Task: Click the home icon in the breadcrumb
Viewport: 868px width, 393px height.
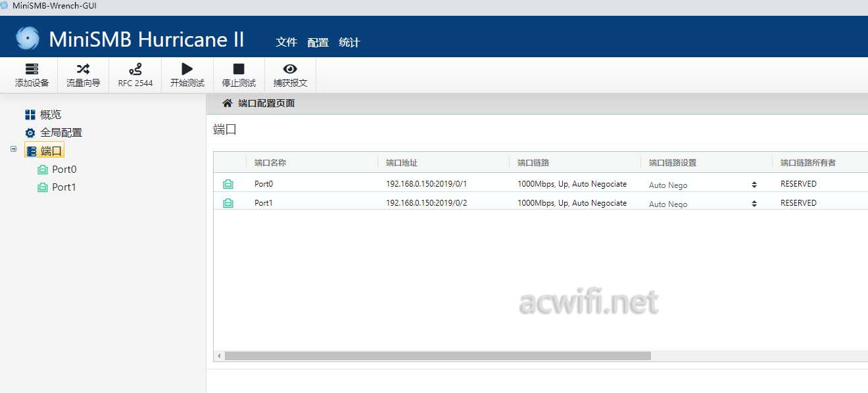Action: pyautogui.click(x=228, y=103)
